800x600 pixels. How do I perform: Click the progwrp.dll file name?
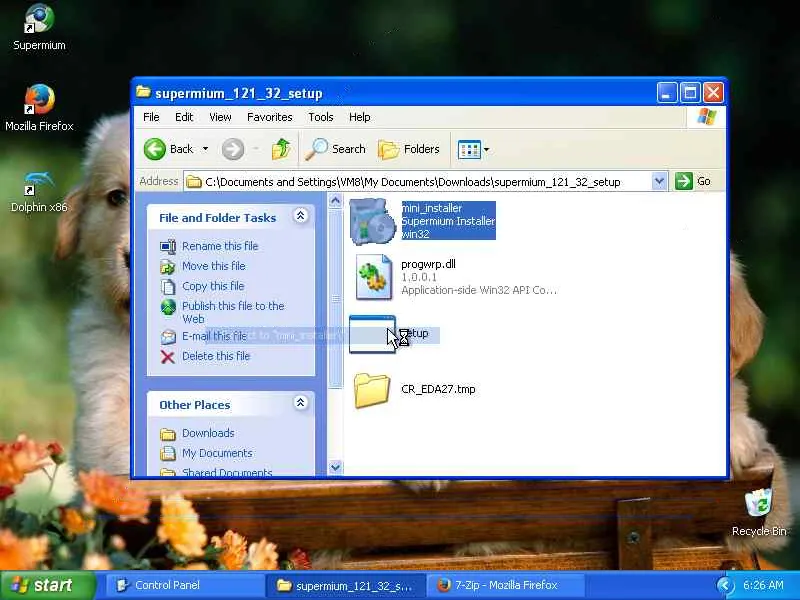pyautogui.click(x=428, y=264)
